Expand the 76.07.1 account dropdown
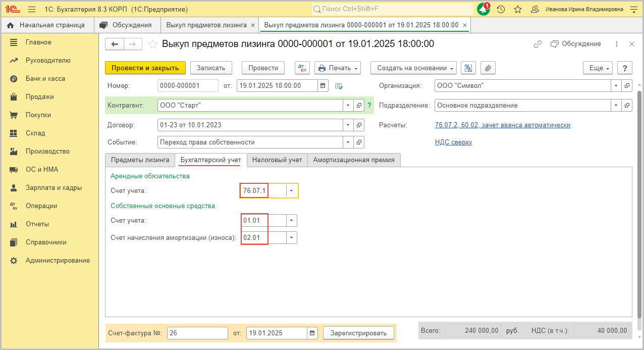644x350 pixels. tap(292, 190)
